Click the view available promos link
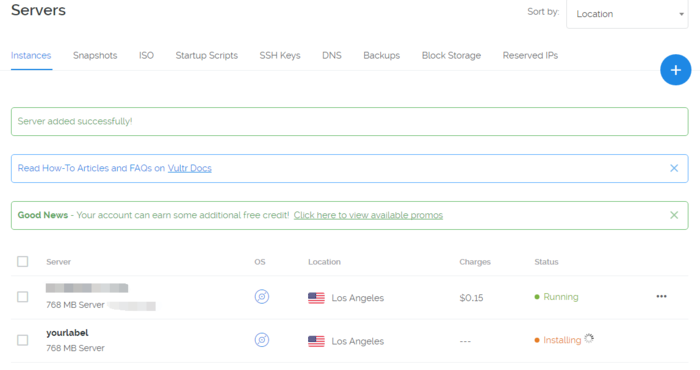The width and height of the screenshot is (700, 370). coord(368,215)
